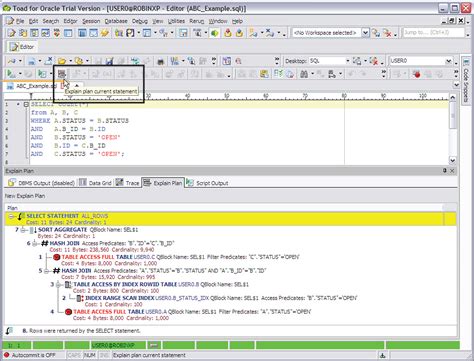Click Autocommit is OFF status indicator
Viewport: 474px width, 361px height.
click(x=29, y=355)
